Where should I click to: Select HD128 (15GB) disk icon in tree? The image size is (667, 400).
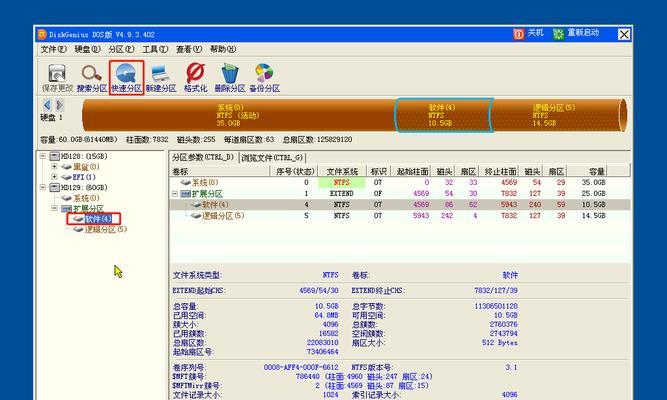click(54, 156)
